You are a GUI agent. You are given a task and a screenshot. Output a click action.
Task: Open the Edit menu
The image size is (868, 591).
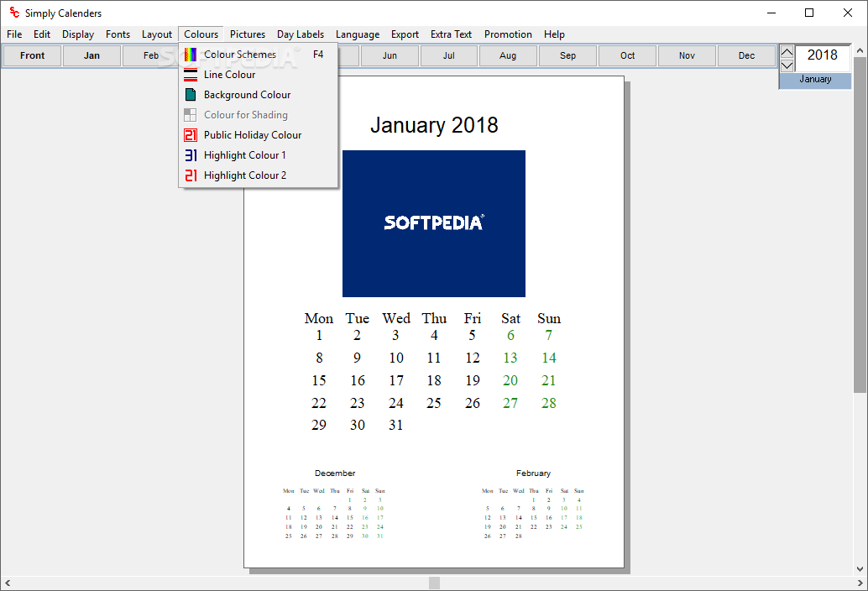click(41, 34)
